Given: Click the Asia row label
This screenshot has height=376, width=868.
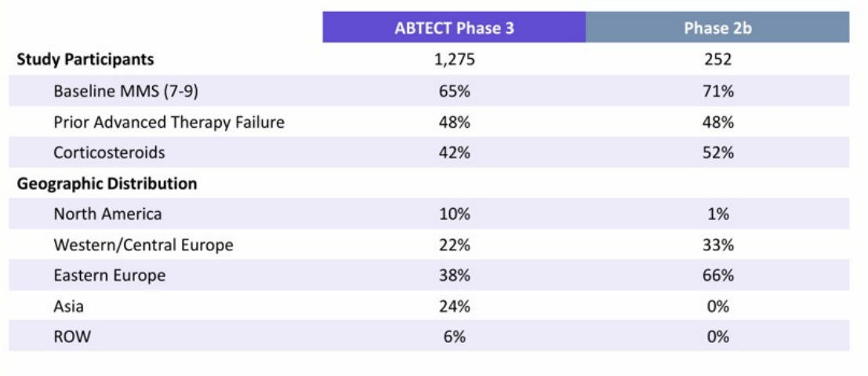Looking at the screenshot, I should [x=68, y=305].
